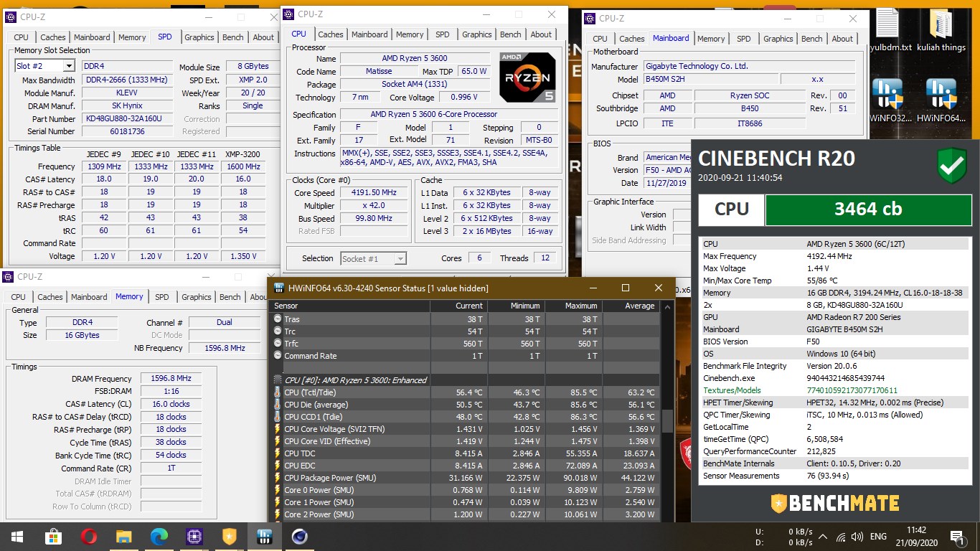The height and width of the screenshot is (551, 980).
Task: Click the Sensor column header in HWiNFO
Action: pyautogui.click(x=350, y=306)
